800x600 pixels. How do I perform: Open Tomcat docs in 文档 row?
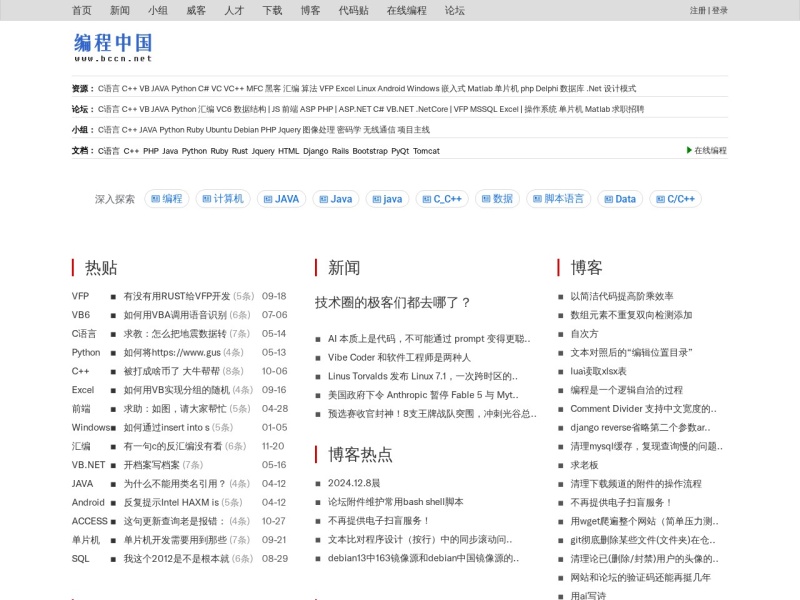tap(427, 151)
